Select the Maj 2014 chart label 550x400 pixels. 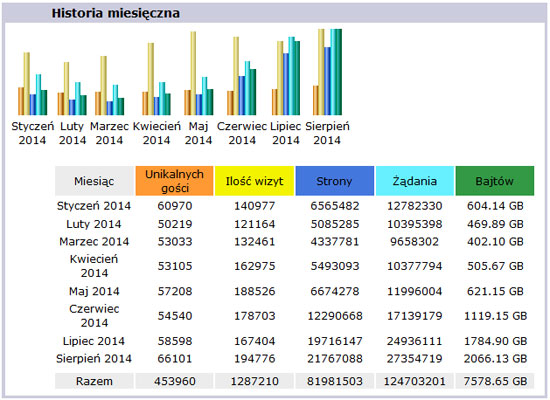tap(199, 133)
